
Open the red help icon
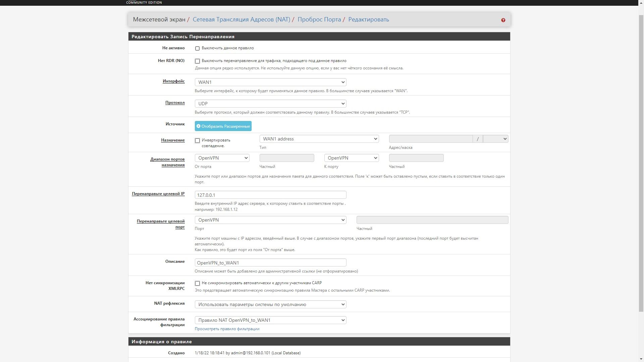click(503, 20)
